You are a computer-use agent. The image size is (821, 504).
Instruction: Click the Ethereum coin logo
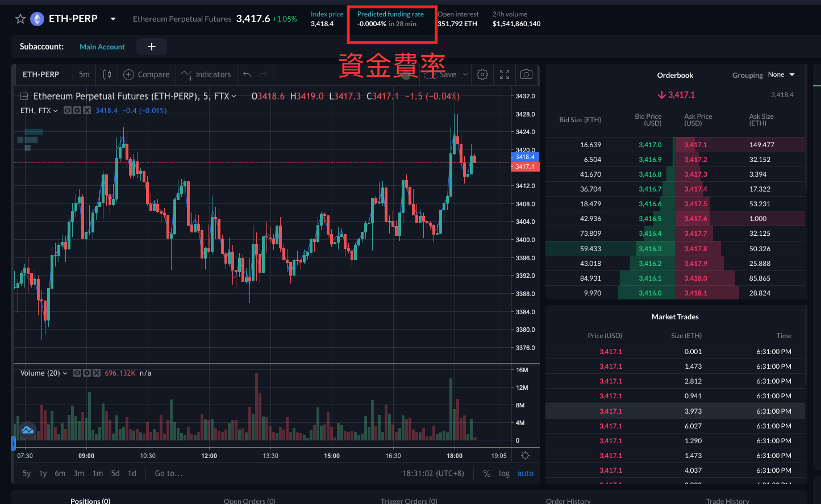tap(37, 19)
